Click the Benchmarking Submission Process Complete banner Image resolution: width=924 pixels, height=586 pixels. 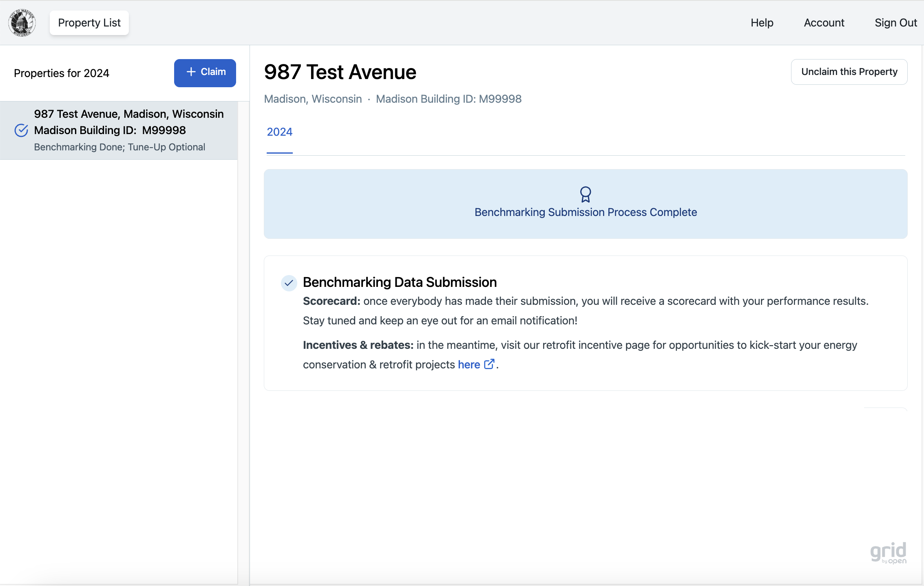pyautogui.click(x=586, y=212)
